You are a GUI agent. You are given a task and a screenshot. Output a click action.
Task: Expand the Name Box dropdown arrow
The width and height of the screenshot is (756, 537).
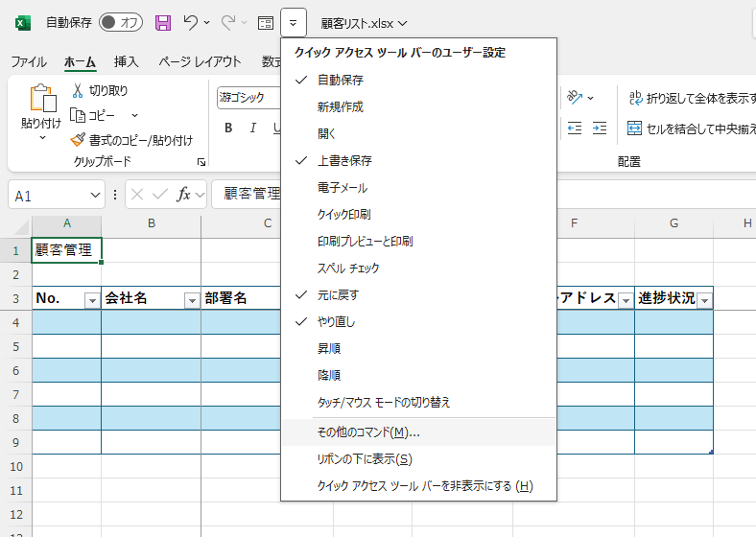tap(95, 196)
